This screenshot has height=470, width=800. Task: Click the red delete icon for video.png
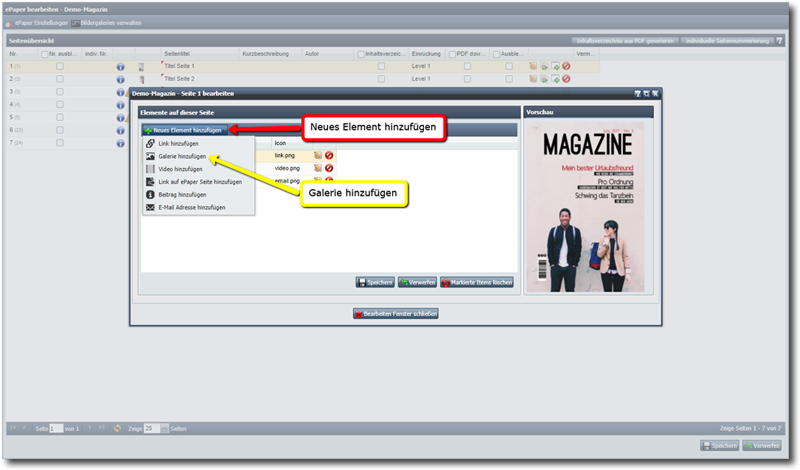[329, 168]
